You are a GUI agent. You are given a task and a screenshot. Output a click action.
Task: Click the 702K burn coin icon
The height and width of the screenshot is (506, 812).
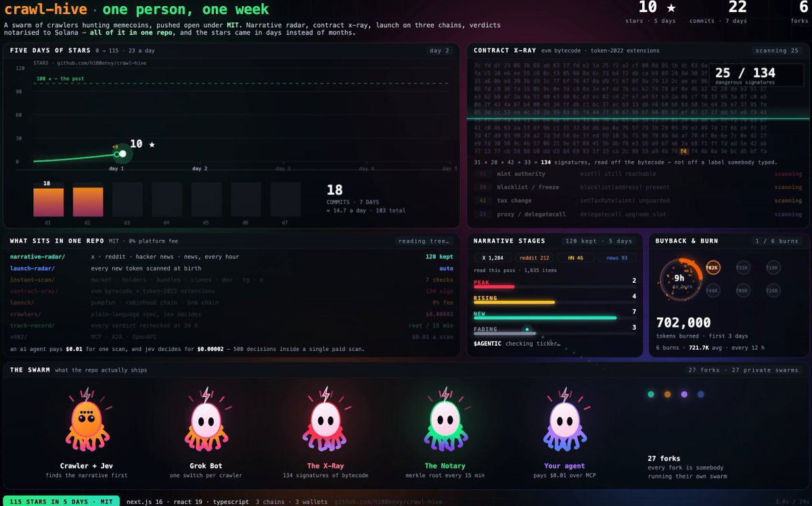click(x=713, y=268)
